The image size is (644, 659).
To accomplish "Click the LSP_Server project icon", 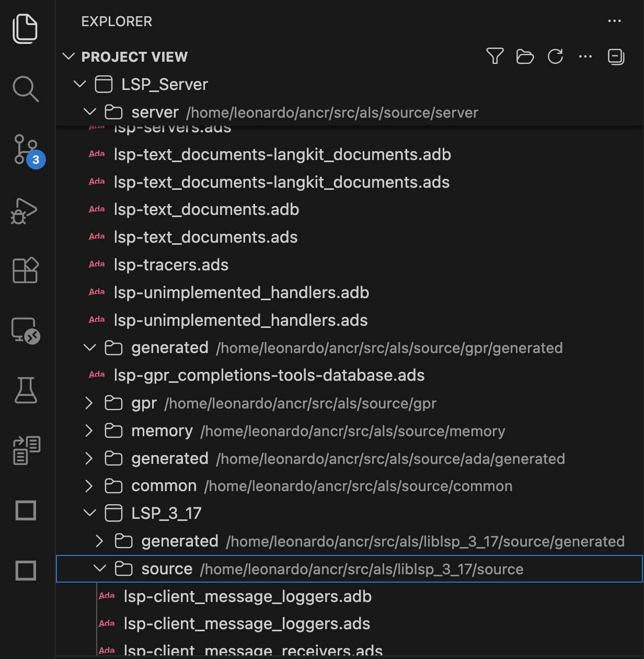I will (x=103, y=84).
